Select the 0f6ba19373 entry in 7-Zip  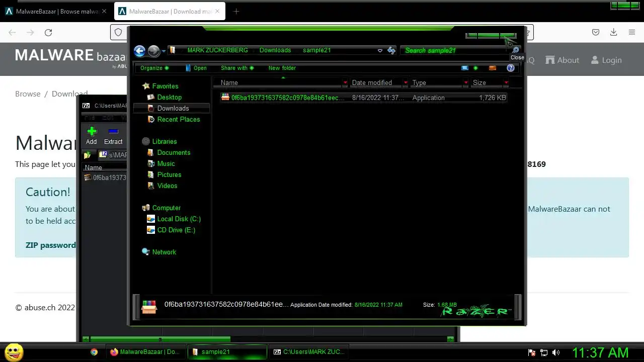(105, 177)
